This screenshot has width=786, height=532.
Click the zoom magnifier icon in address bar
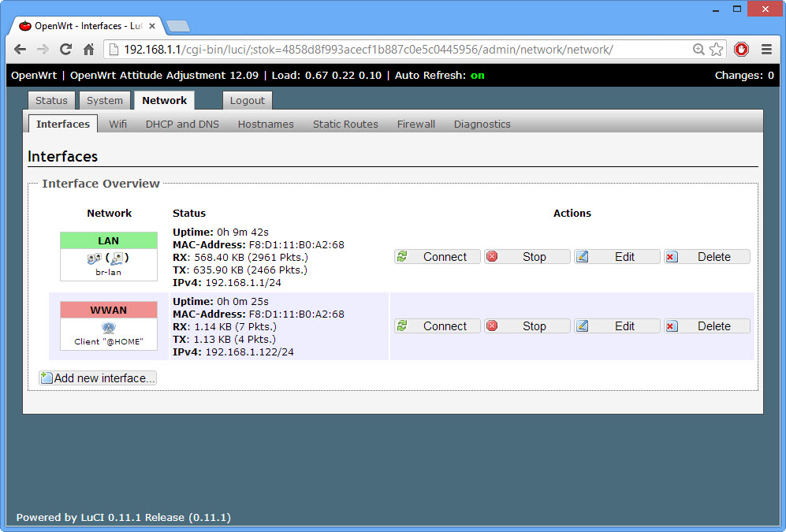(698, 49)
